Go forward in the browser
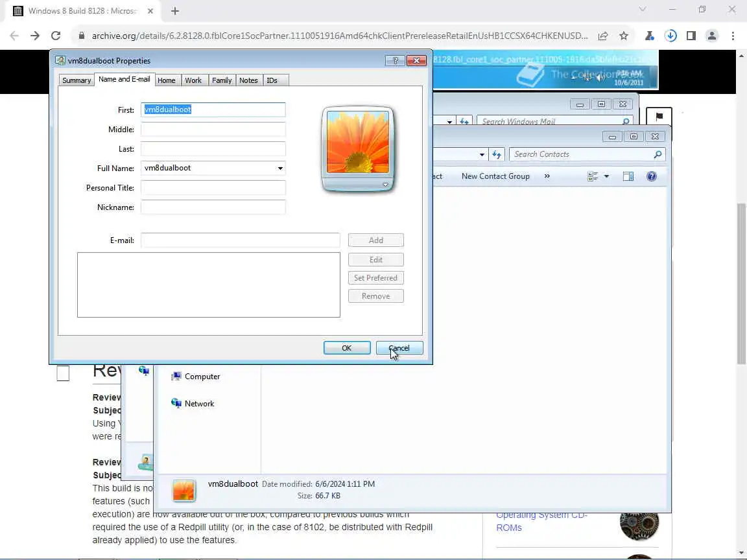This screenshot has height=560, width=747. [x=35, y=36]
